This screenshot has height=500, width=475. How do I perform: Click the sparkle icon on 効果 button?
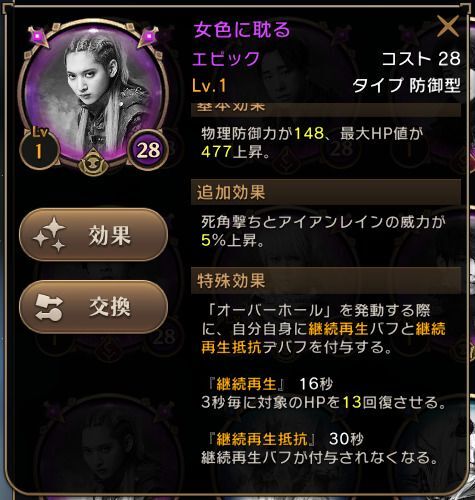[49, 234]
